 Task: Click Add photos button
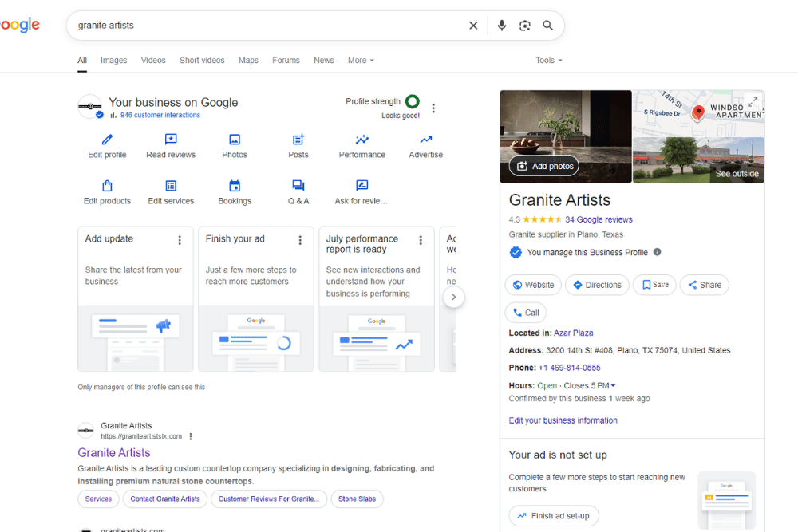[x=544, y=167]
